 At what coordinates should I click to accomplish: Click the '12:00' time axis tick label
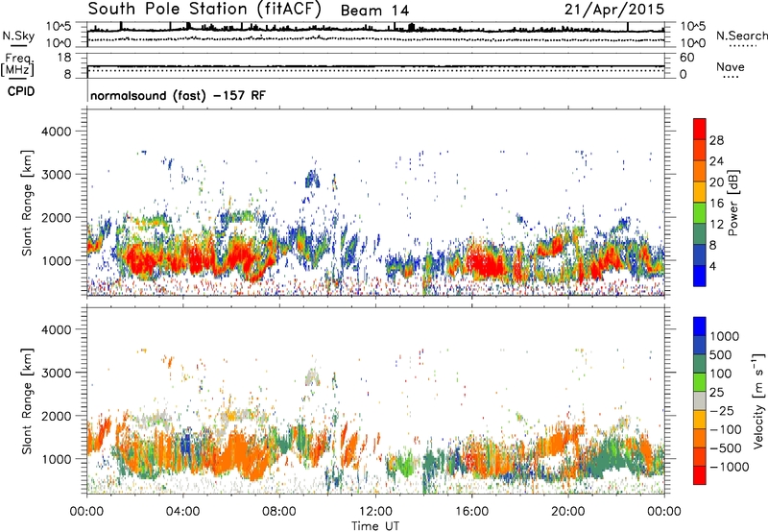click(375, 512)
